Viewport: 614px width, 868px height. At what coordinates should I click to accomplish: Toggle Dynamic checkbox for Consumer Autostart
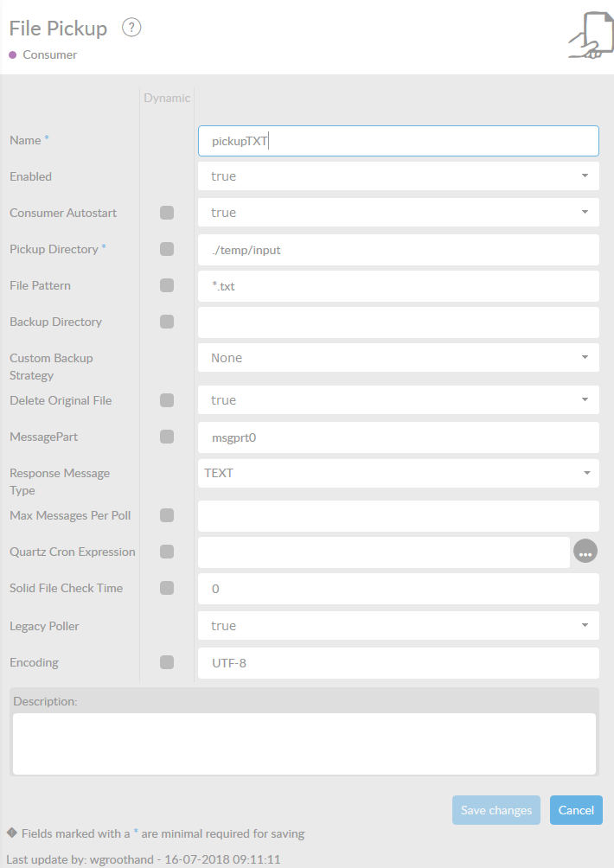coord(167,213)
